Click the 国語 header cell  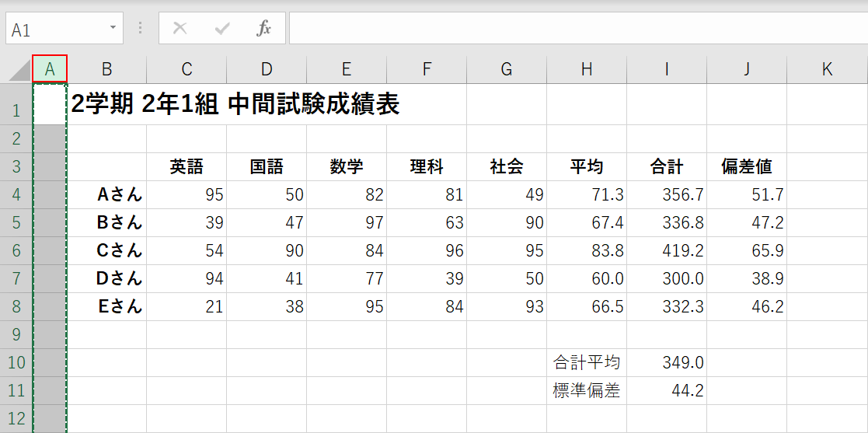[x=267, y=166]
